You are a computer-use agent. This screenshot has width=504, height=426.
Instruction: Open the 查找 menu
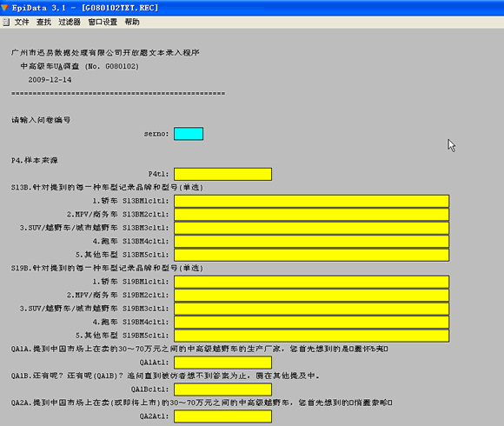point(43,22)
